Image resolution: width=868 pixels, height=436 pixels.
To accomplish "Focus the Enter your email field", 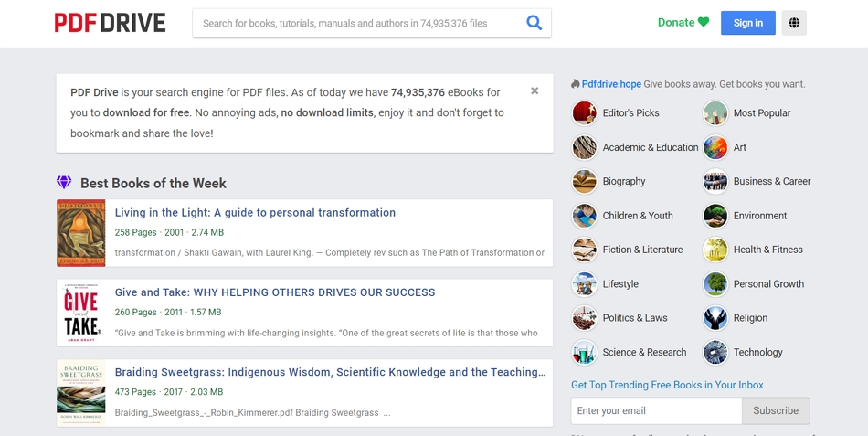I will click(x=656, y=410).
